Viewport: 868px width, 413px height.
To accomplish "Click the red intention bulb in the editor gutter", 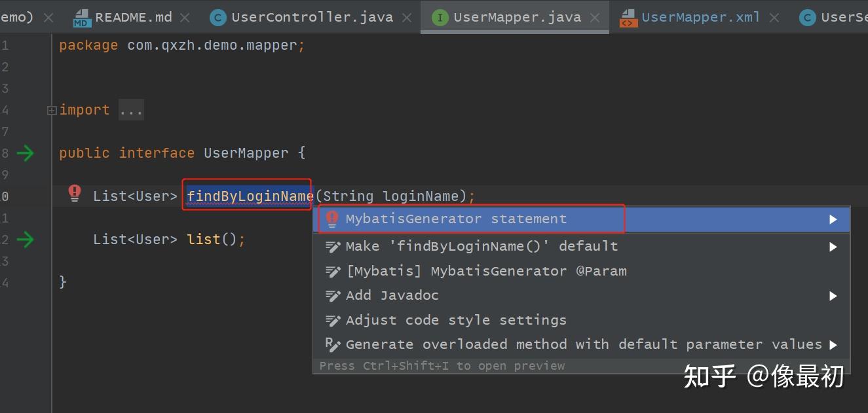I will [x=75, y=192].
